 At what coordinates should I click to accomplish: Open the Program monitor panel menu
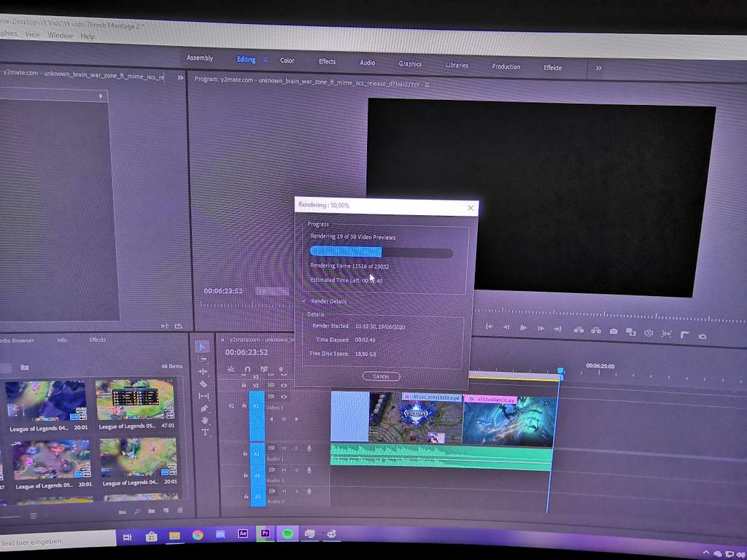(427, 85)
